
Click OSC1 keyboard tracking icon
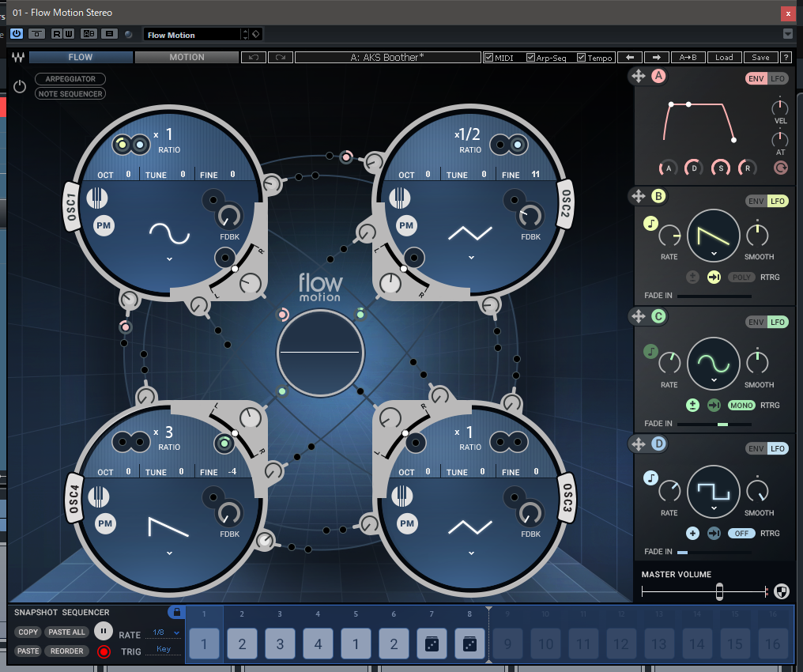tap(96, 198)
